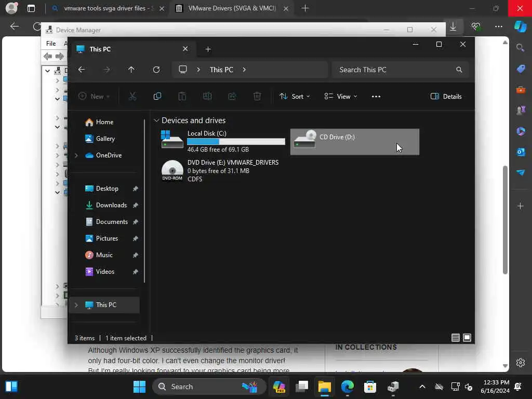
Task: Open Copilot icon in Edge sidebar
Action: tap(521, 26)
